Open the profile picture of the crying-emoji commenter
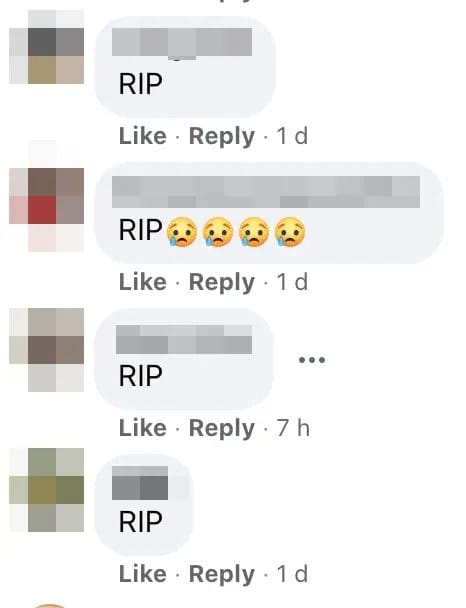 [x=47, y=196]
